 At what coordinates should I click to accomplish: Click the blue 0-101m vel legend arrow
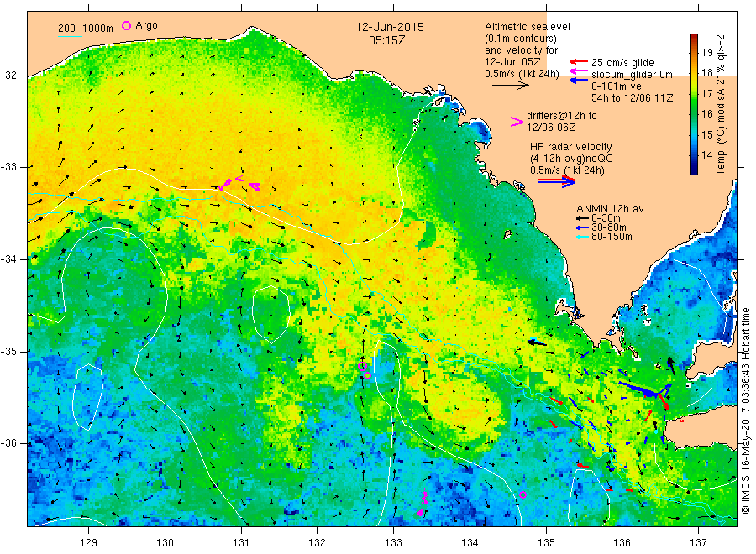click(x=579, y=81)
